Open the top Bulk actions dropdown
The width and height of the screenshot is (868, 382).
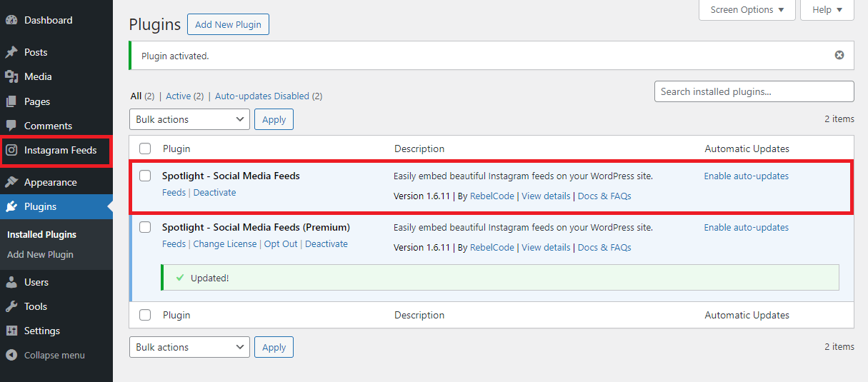point(189,119)
